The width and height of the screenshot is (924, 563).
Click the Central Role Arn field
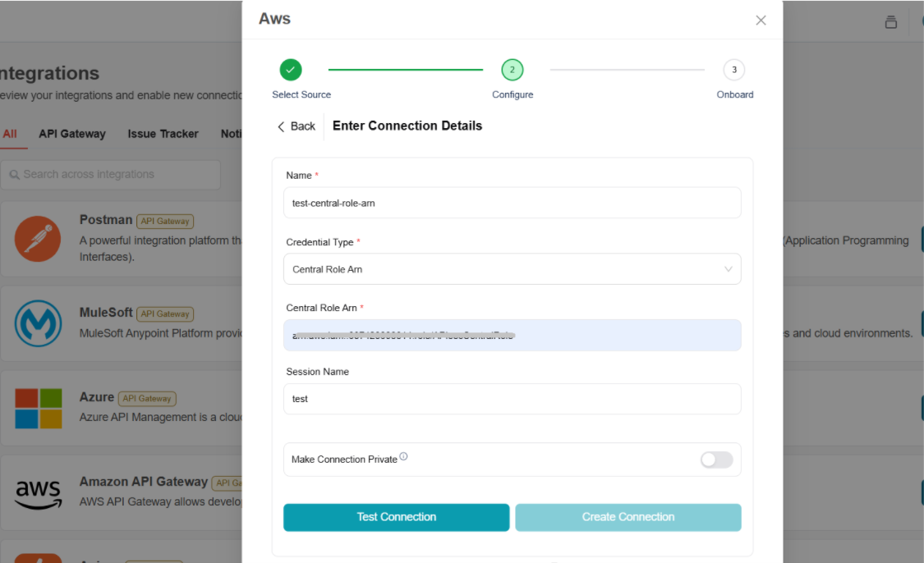click(x=512, y=335)
